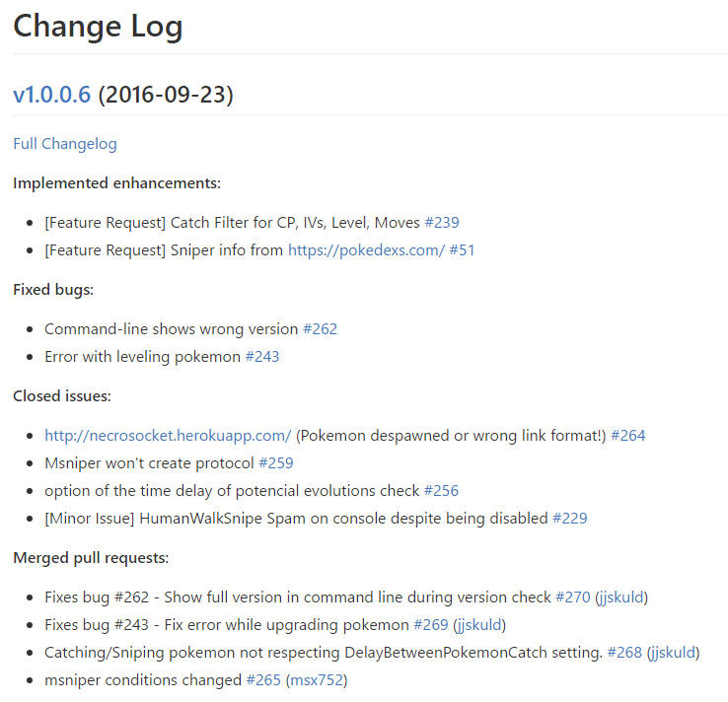Open the Full Changelog link
Viewport: 728px width, 702px height.
click(x=65, y=144)
